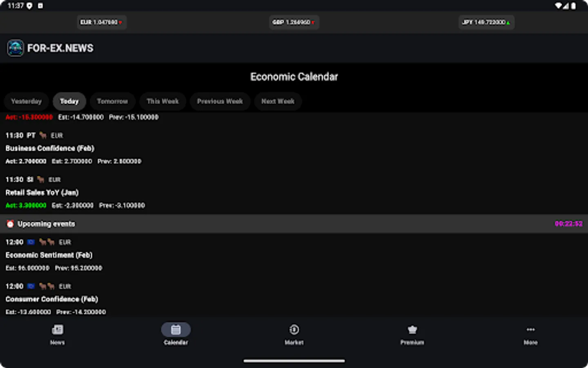The height and width of the screenshot is (368, 588).
Task: Tap the 00:22:52 countdown timer
Action: click(x=568, y=224)
